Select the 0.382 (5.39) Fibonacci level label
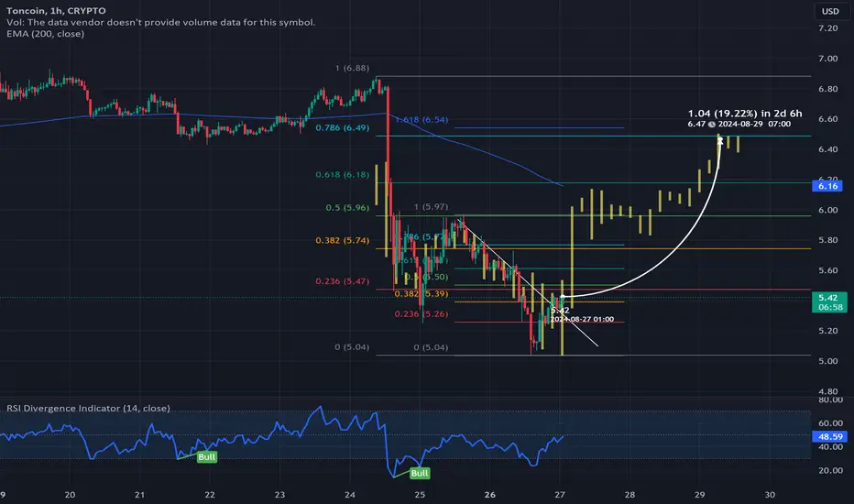This screenshot has width=854, height=504. tap(421, 293)
